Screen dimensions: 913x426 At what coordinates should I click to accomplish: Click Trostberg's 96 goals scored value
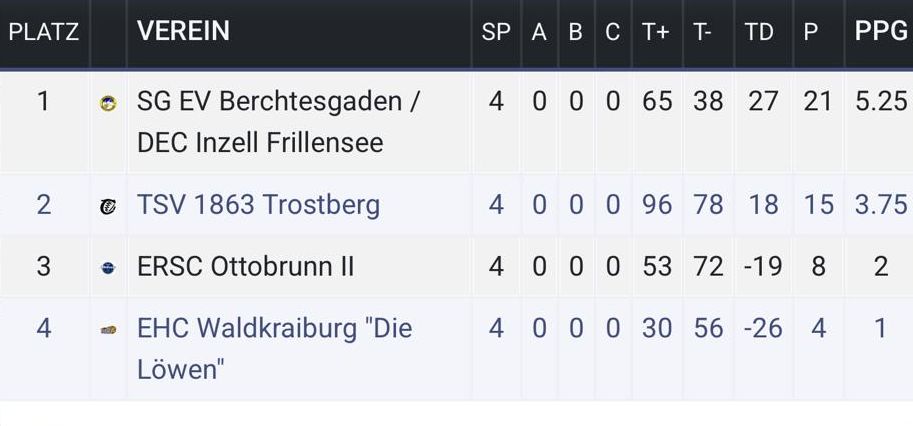coord(657,205)
